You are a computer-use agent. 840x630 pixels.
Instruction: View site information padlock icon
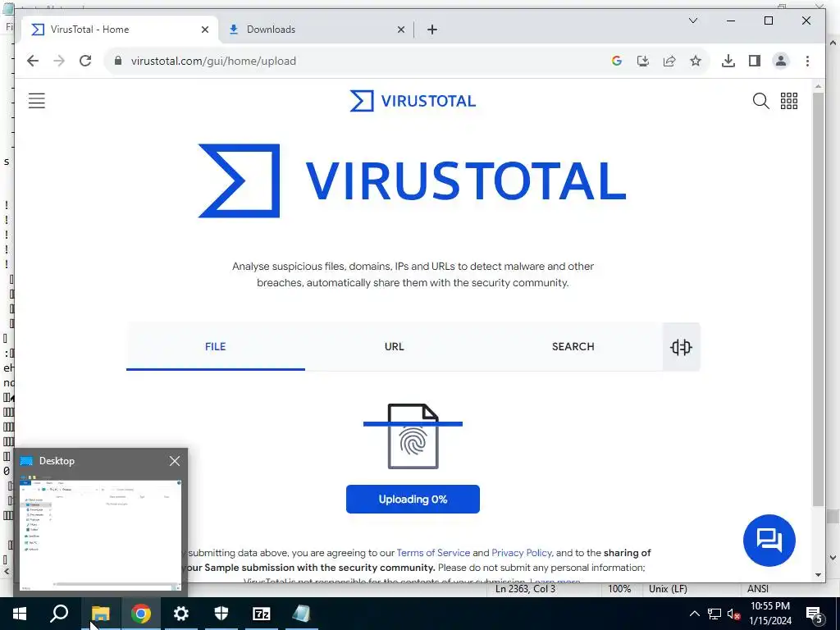pyautogui.click(x=118, y=61)
